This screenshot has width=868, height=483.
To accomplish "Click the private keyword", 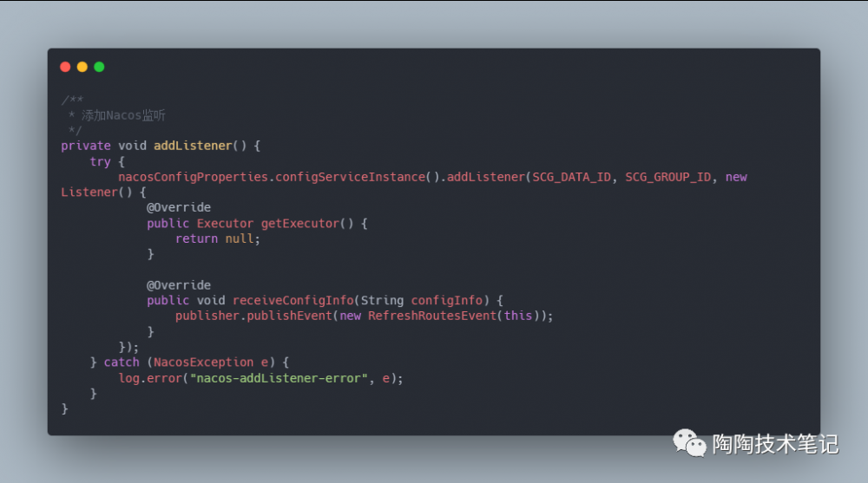I will pos(86,146).
